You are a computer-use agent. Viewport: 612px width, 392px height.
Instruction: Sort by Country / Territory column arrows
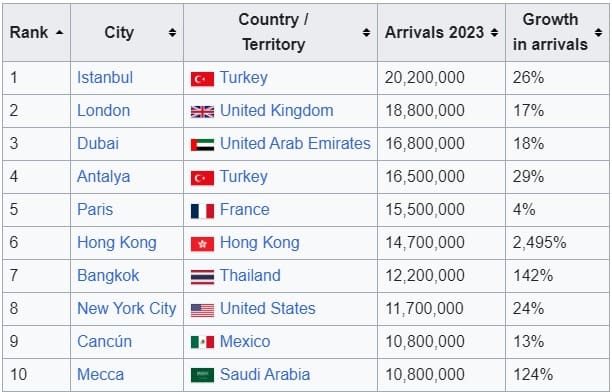point(366,33)
